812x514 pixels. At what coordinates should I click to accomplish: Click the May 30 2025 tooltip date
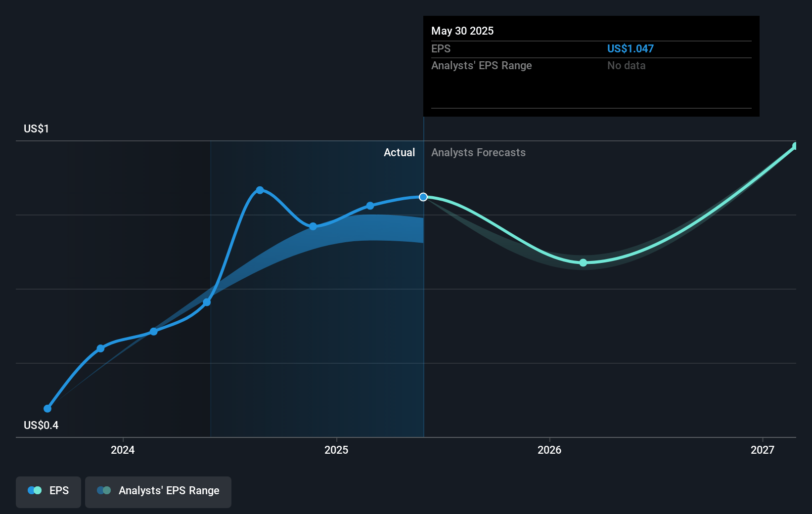click(462, 31)
